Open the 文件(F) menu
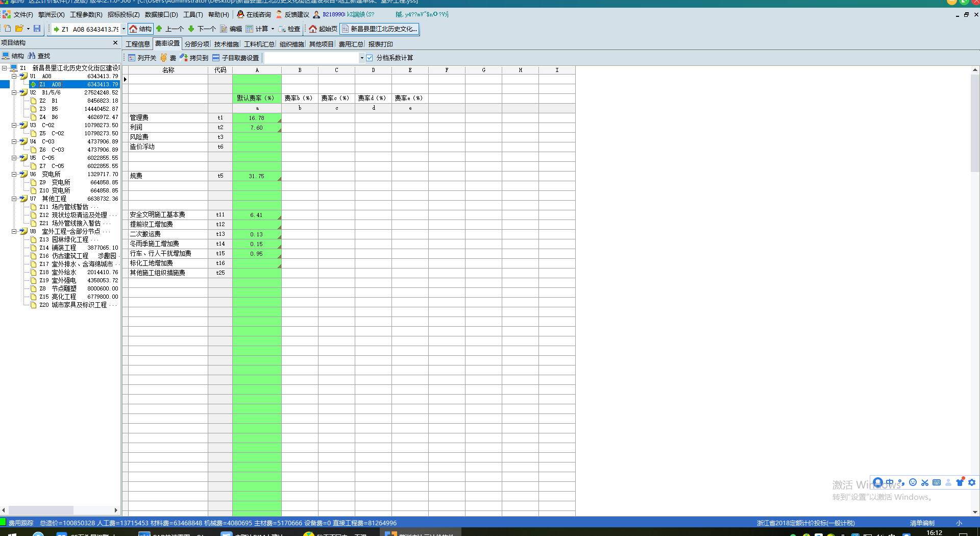Viewport: 980px width, 536px height. (23, 14)
